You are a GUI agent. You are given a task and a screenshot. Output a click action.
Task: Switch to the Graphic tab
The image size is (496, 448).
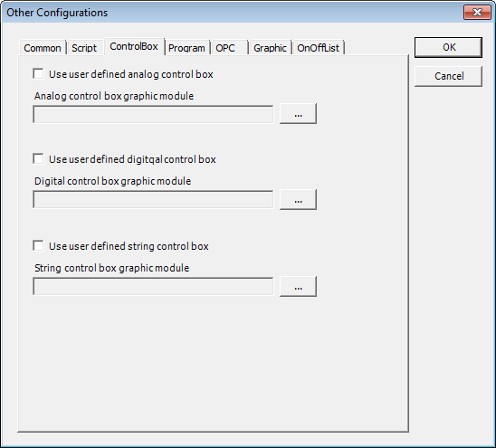270,48
